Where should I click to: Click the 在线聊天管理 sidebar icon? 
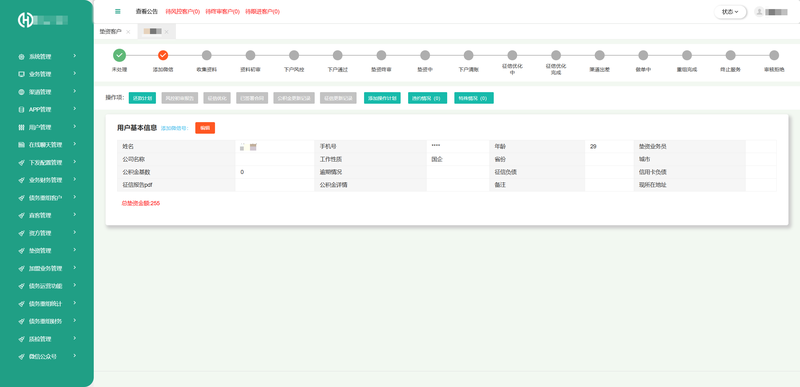(x=21, y=145)
